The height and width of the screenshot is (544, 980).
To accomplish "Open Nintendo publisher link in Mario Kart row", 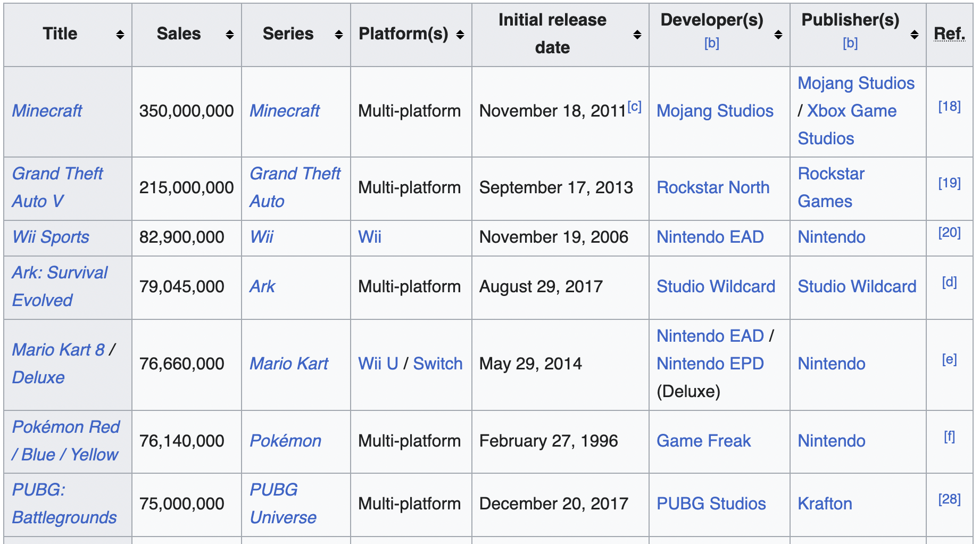I will point(832,364).
